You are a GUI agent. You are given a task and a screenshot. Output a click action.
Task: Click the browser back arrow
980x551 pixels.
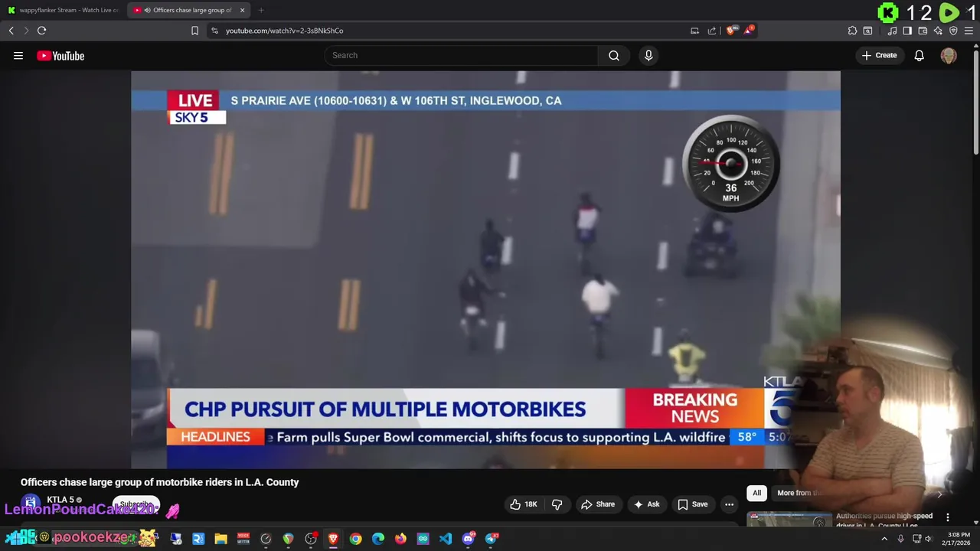[x=11, y=31]
